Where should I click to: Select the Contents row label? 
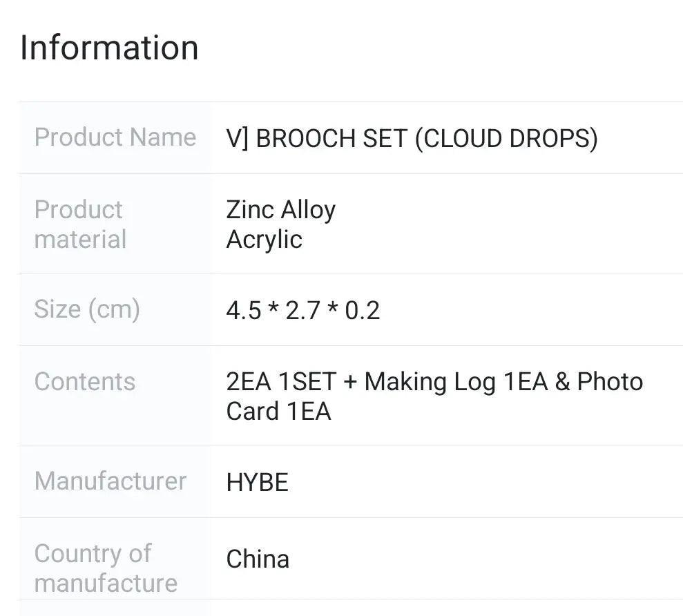(x=85, y=381)
